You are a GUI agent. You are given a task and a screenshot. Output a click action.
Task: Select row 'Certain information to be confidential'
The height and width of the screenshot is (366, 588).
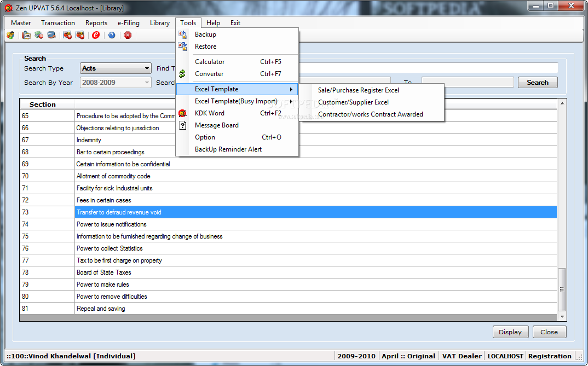289,164
